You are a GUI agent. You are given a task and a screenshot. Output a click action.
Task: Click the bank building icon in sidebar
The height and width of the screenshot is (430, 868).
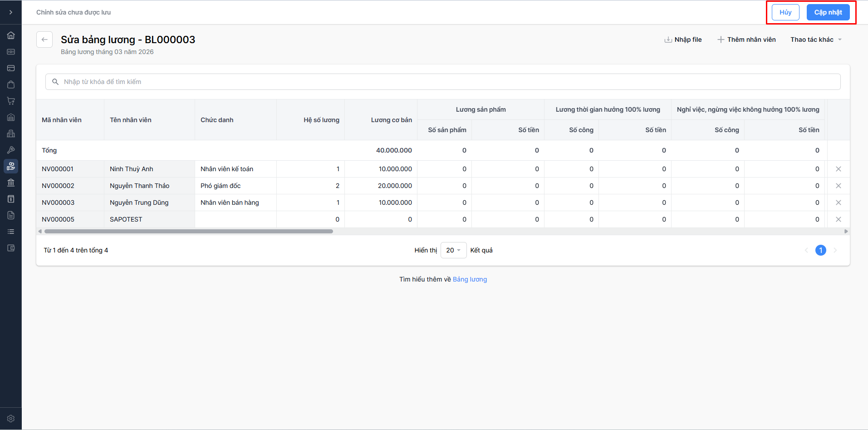pos(11,183)
